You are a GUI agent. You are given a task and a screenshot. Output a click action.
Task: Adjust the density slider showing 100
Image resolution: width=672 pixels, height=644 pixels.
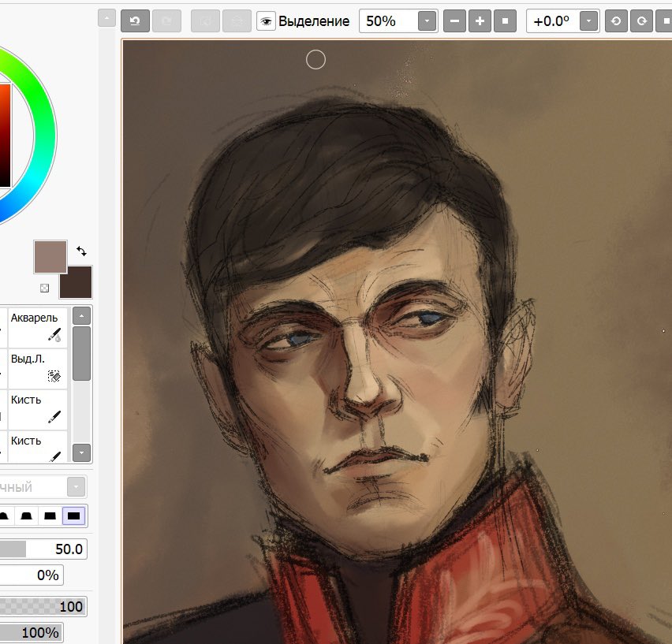[43, 606]
